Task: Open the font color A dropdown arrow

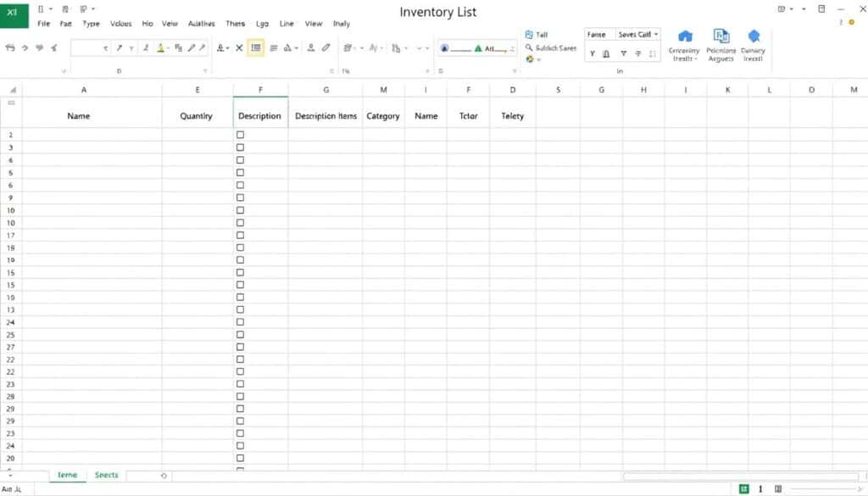Action: click(x=227, y=48)
